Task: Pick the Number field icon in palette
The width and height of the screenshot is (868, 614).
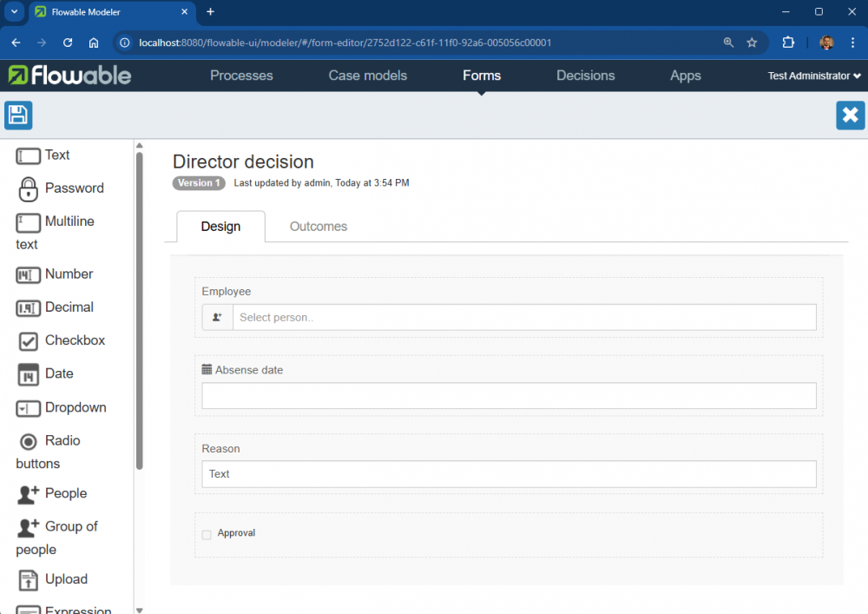Action: [x=29, y=274]
